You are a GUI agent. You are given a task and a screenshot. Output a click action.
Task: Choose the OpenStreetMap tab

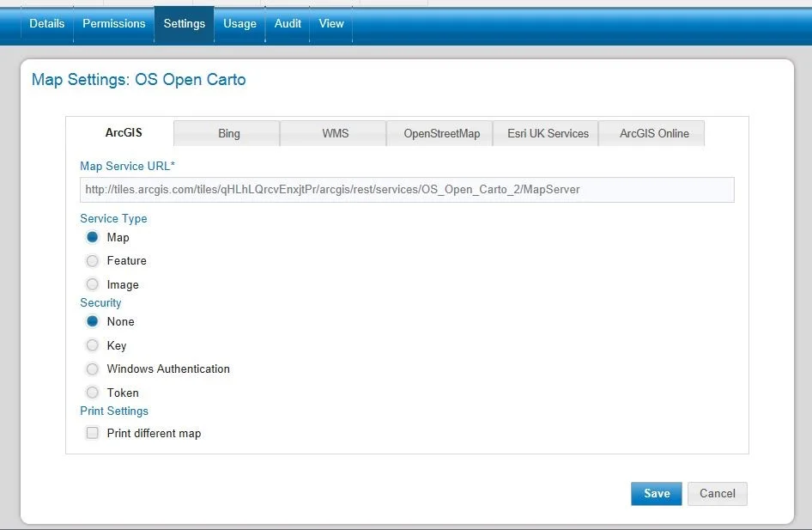click(x=441, y=134)
